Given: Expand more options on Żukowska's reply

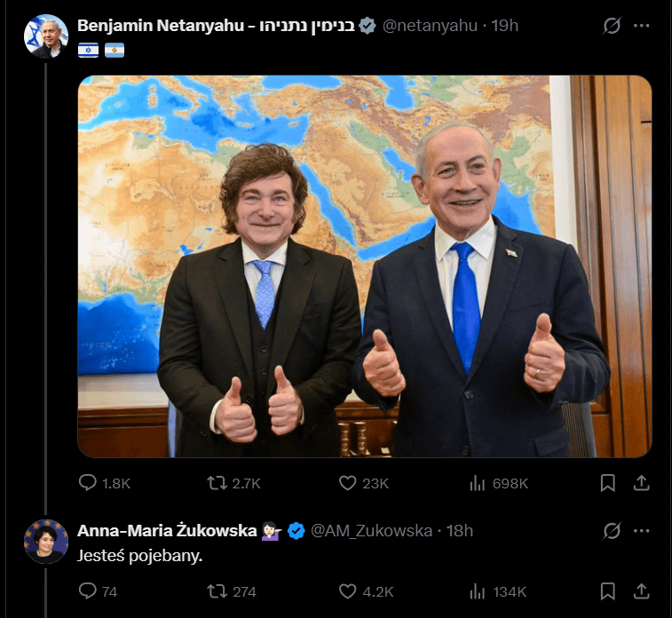Looking at the screenshot, I should click(642, 530).
